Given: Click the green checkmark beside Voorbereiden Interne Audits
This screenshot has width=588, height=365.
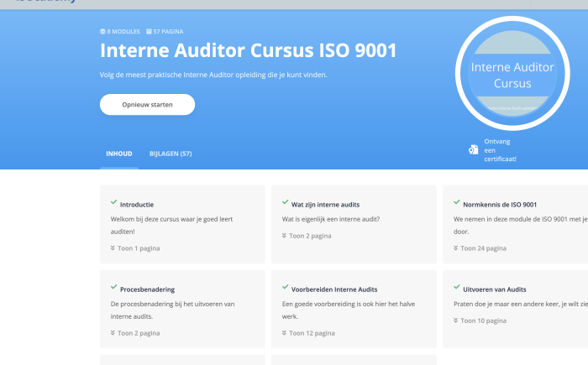Looking at the screenshot, I should (x=286, y=287).
